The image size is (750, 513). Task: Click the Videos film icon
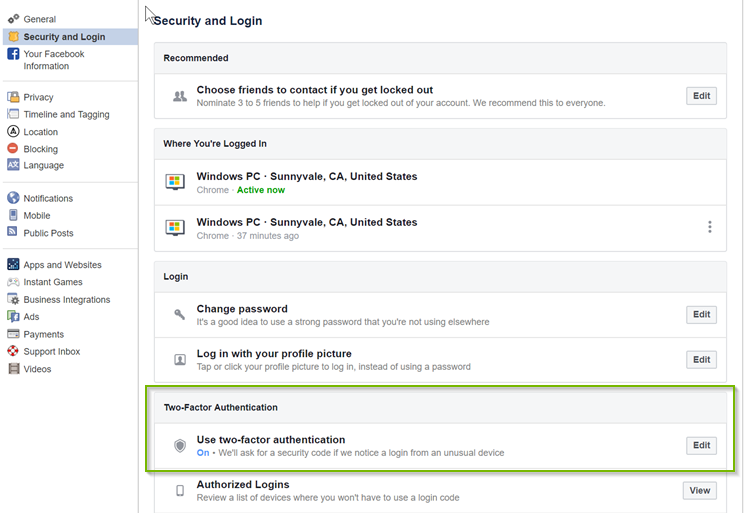pyautogui.click(x=14, y=369)
